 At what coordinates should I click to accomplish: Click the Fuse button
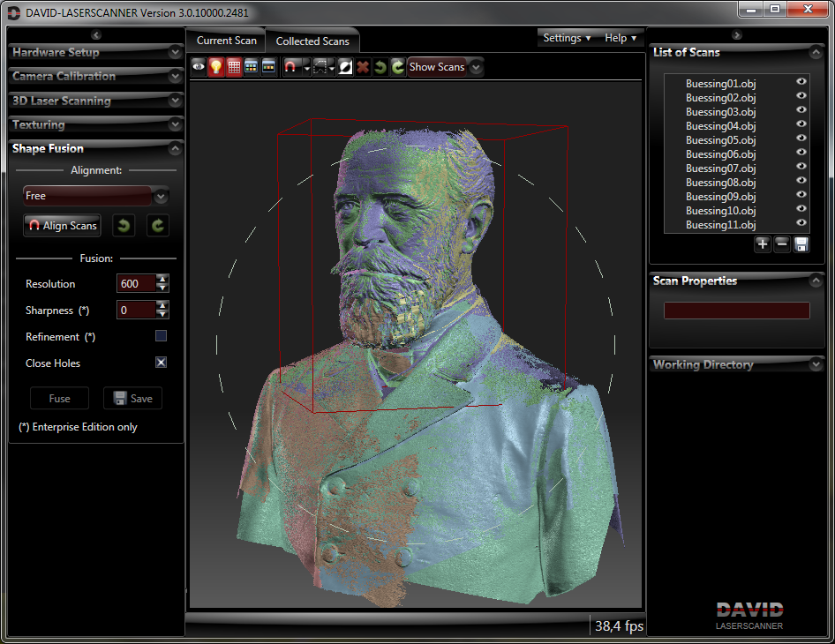(x=60, y=399)
